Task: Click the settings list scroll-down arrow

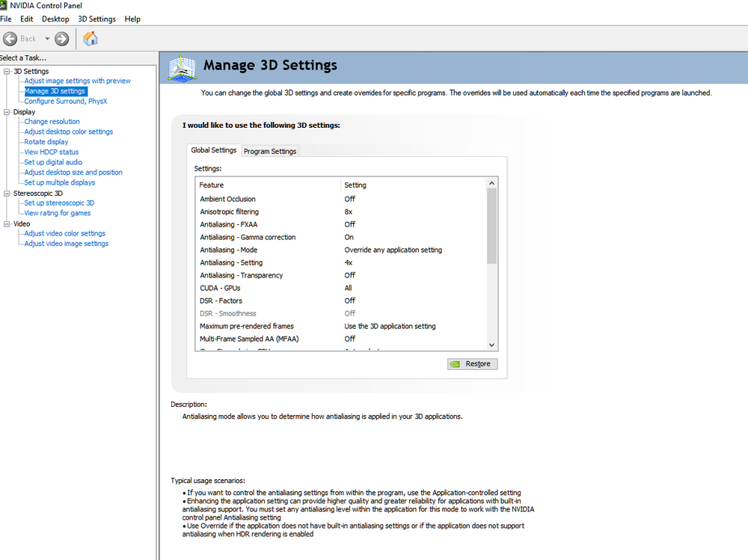Action: tap(491, 345)
